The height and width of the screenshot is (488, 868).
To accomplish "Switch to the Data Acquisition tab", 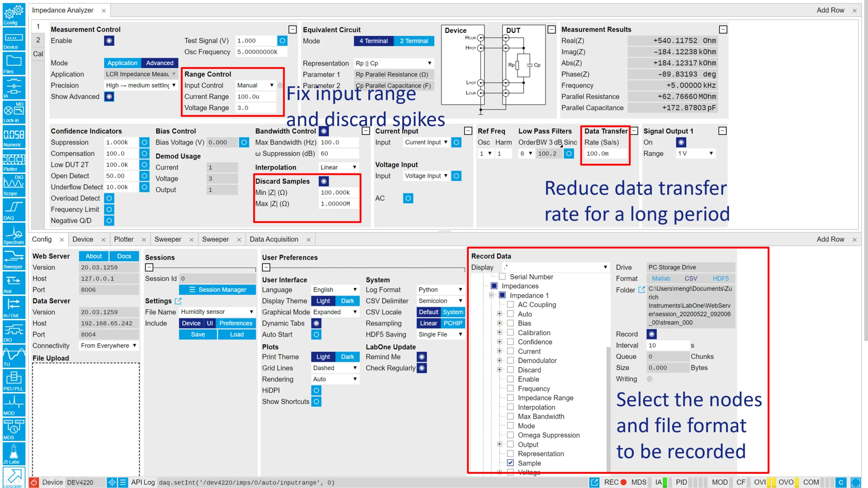I will pyautogui.click(x=274, y=239).
